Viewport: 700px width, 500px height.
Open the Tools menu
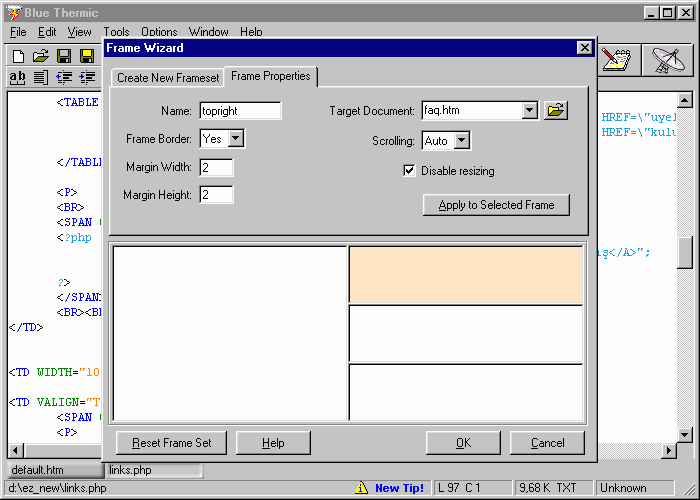tap(116, 32)
